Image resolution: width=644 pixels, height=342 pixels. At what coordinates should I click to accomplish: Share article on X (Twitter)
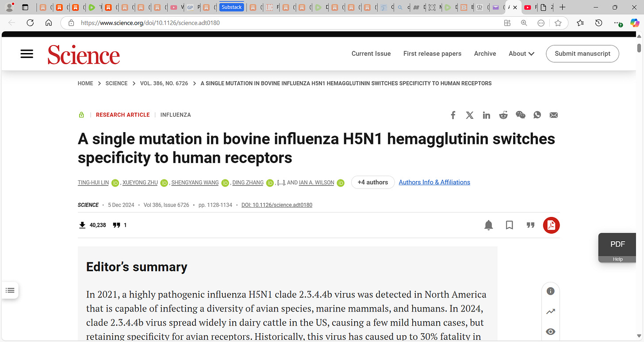470,115
